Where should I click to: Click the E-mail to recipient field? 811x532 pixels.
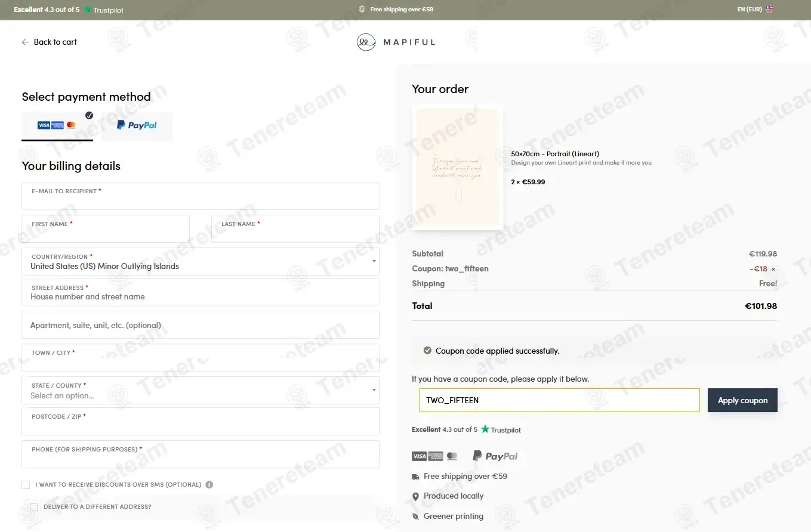click(x=201, y=196)
